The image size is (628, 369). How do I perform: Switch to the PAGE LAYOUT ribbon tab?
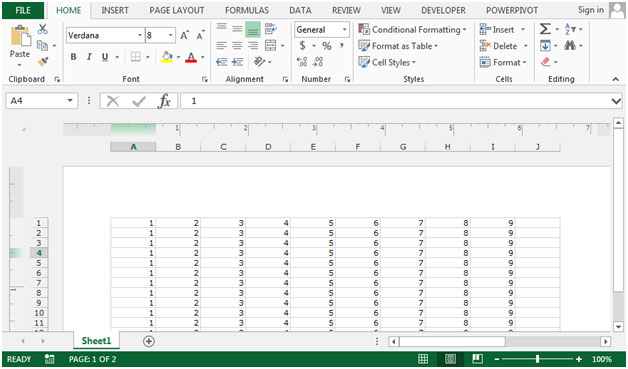pyautogui.click(x=177, y=10)
